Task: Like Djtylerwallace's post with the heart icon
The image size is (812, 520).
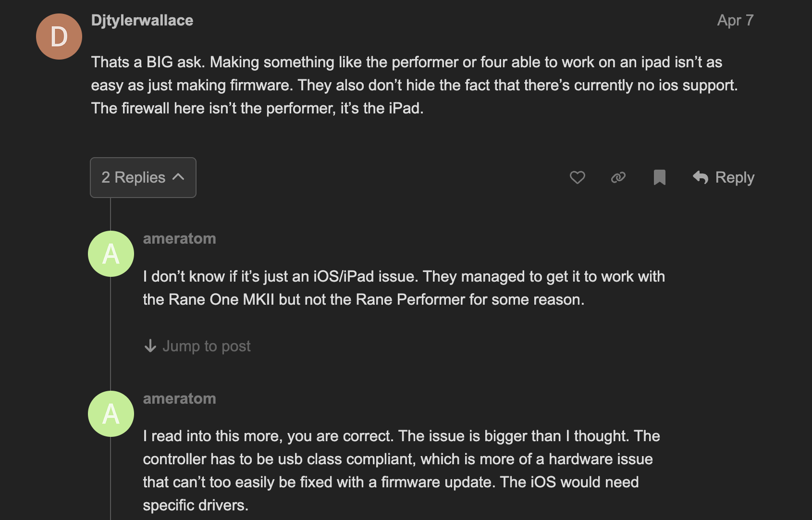Action: pyautogui.click(x=577, y=177)
